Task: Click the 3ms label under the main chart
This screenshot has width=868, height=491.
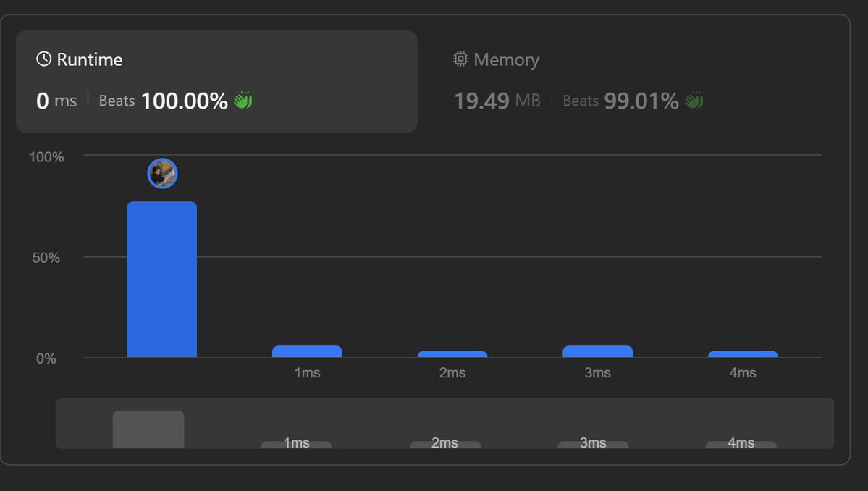Action: (598, 372)
